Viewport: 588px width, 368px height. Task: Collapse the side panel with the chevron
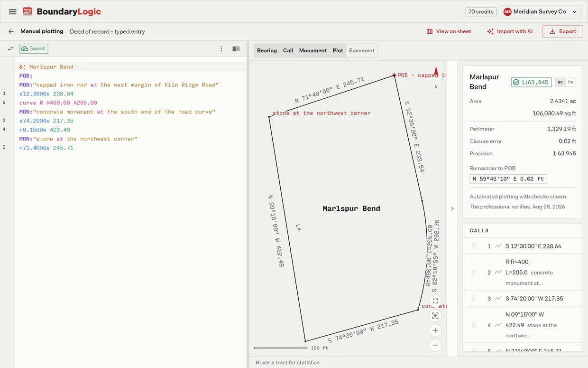pyautogui.click(x=452, y=208)
